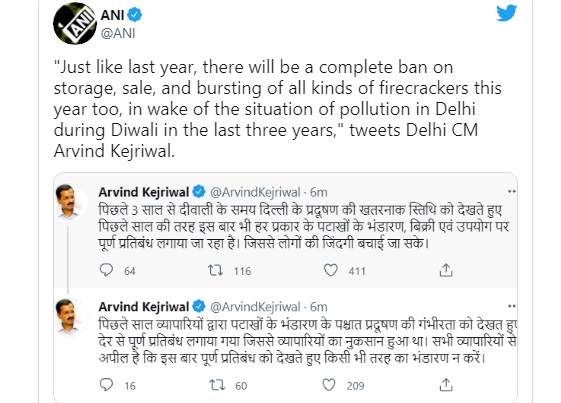Viewport: 561px width, 403px height.
Task: Click Arvind Kejriwal avatar in second tweet
Action: [x=68, y=316]
